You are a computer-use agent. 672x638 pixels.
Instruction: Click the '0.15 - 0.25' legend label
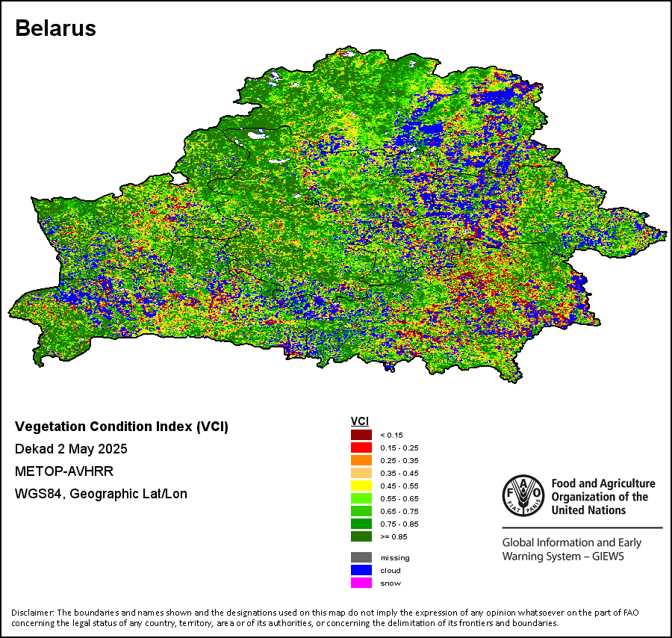pyautogui.click(x=399, y=447)
